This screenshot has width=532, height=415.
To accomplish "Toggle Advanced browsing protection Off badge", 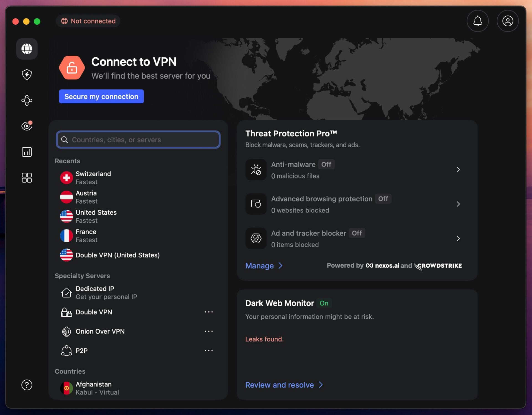I will 383,199.
